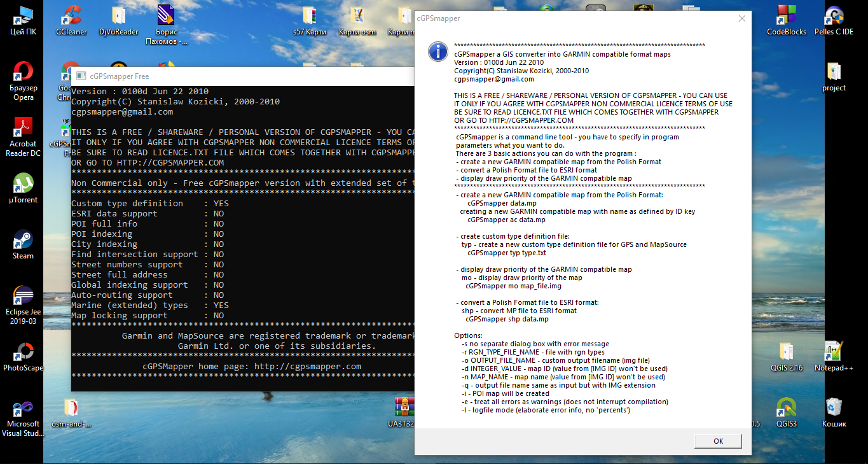Click the "-o OUTPUT_FILE_NAME" option line

coord(556,360)
